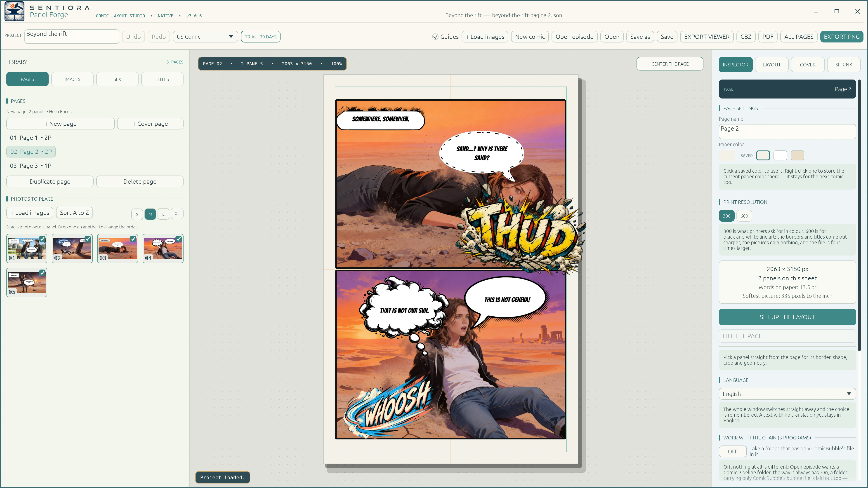Set thumbnail size to S
Image resolution: width=868 pixels, height=488 pixels.
[x=137, y=214]
